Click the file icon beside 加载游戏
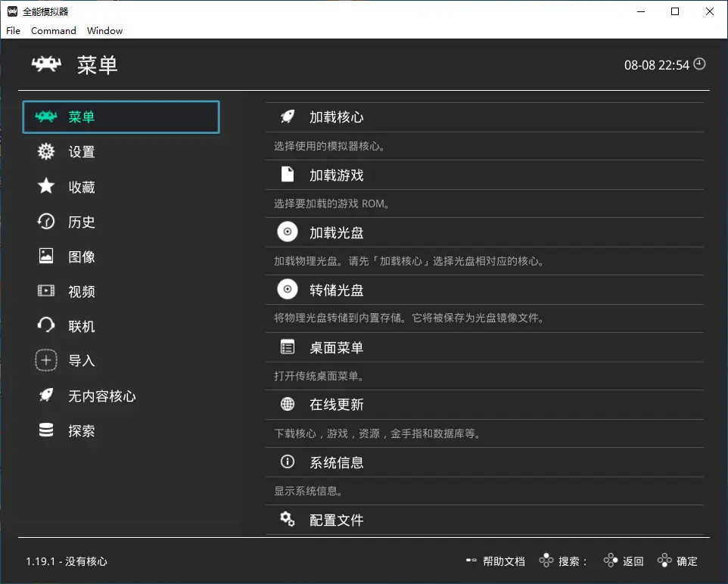This screenshot has width=728, height=584. (x=288, y=175)
